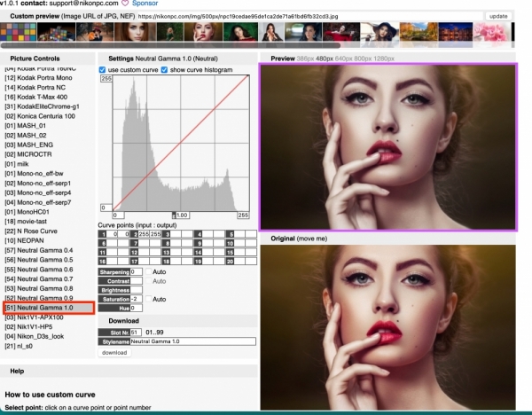This screenshot has height=415, width=532.
Task: Click curve point number 3 label
Action: pyautogui.click(x=166, y=233)
